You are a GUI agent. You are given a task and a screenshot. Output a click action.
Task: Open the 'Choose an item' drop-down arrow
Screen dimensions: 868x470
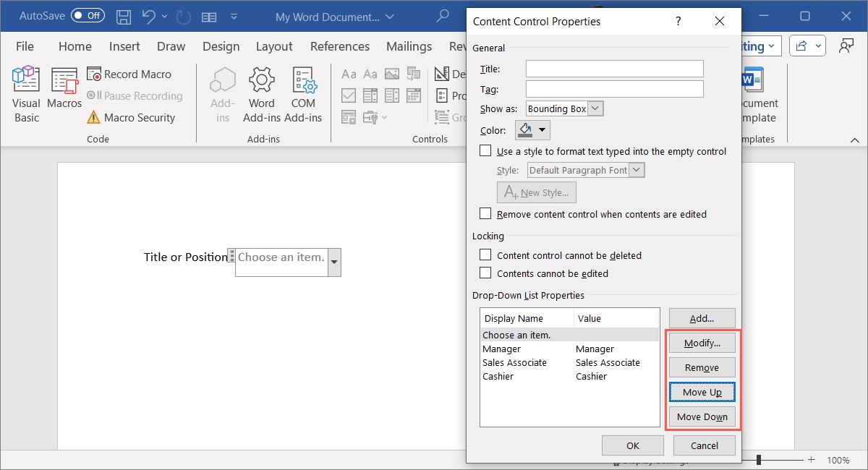(x=333, y=262)
